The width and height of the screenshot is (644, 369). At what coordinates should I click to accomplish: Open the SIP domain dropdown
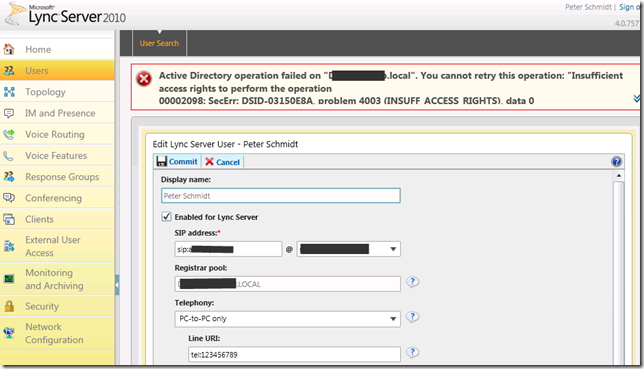(x=393, y=249)
